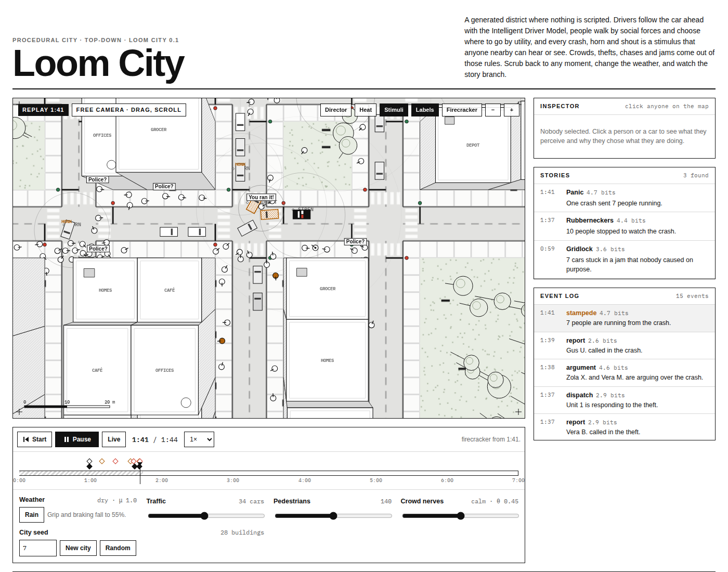
Task: Zoom in the map with plus button
Action: click(512, 110)
